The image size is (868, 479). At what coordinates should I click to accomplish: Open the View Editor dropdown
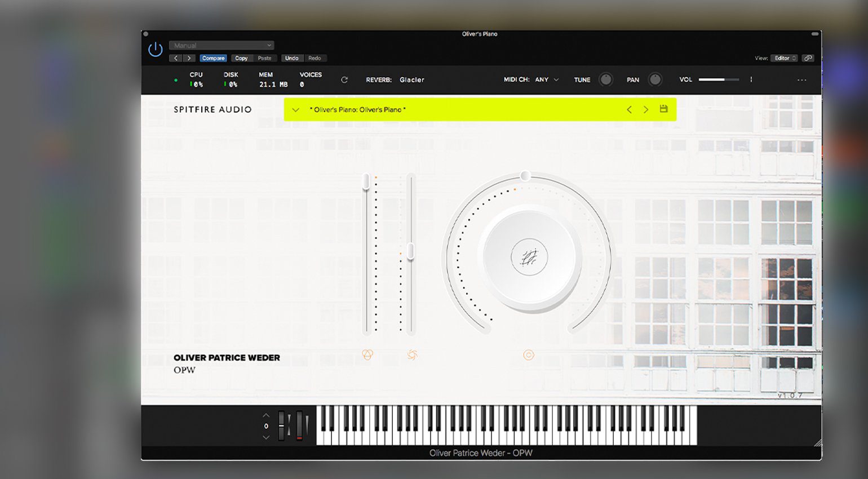[x=784, y=58]
